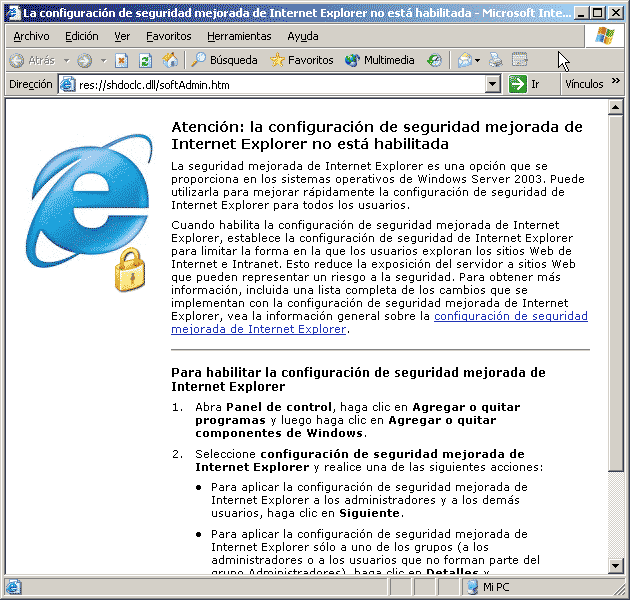
Task: Click the Atrás back button
Action: click(x=32, y=60)
